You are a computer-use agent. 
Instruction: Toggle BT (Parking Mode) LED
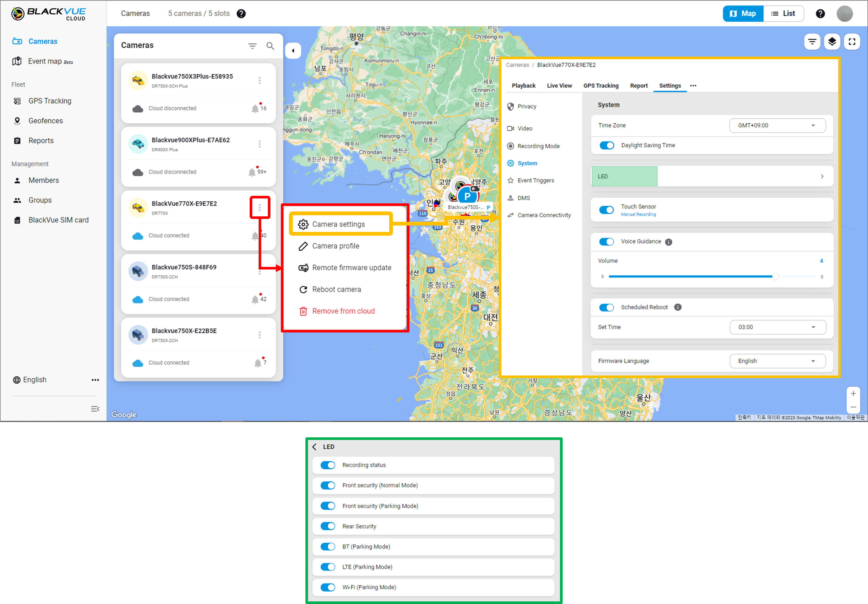[328, 547]
